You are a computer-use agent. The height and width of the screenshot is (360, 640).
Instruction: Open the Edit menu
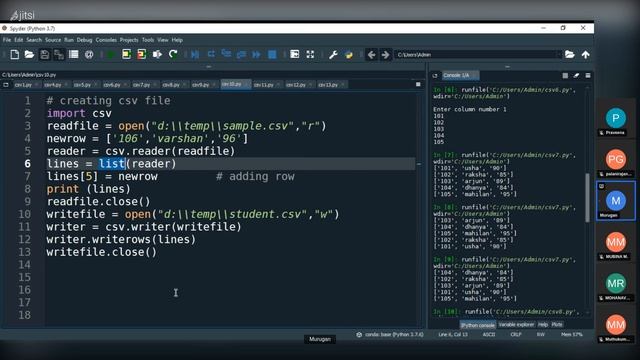point(19,40)
